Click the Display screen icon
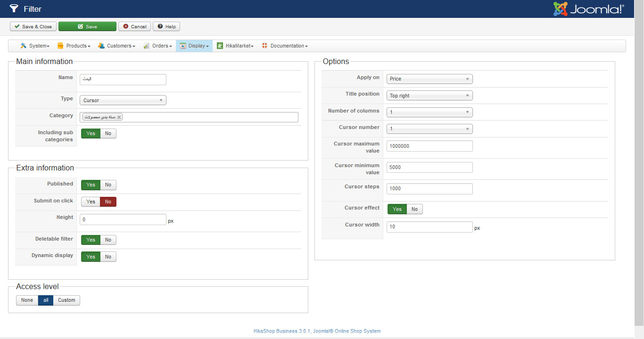The image size is (644, 339). [183, 46]
